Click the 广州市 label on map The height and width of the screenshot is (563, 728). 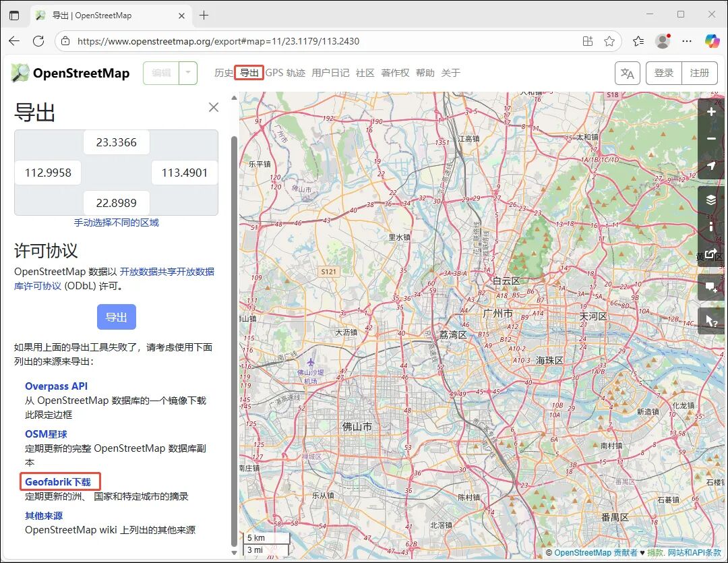point(497,314)
